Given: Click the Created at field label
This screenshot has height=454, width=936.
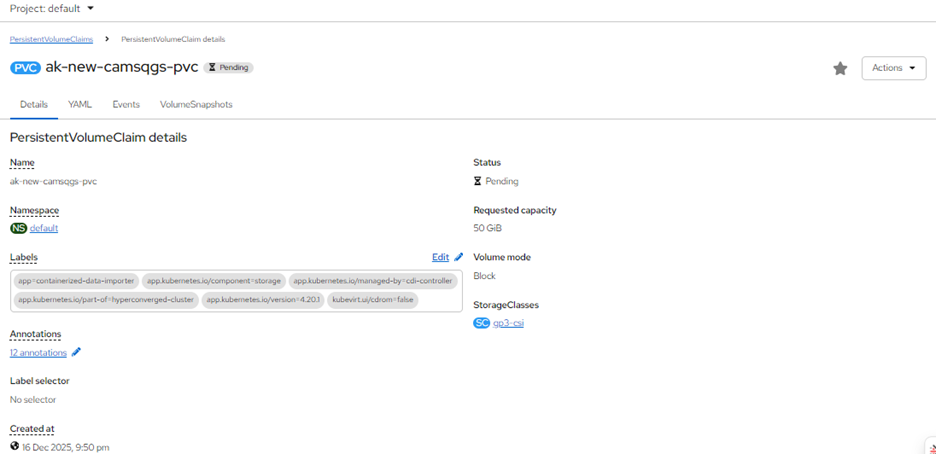Looking at the screenshot, I should tap(32, 429).
